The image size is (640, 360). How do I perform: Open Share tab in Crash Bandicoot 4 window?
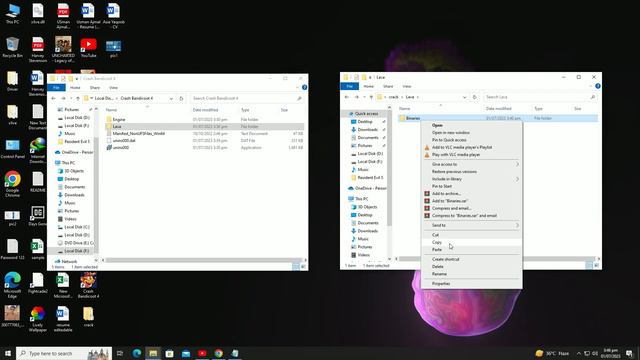pos(95,87)
